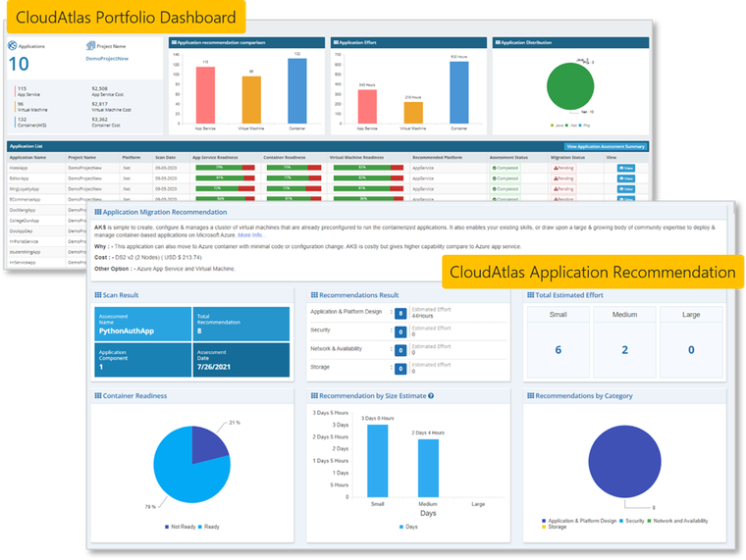Click count badge 0 for Network & Availability
746x560 pixels.
point(400,350)
